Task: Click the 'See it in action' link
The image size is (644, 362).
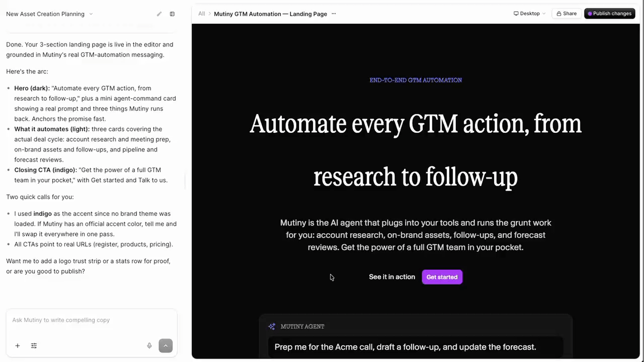Action: (x=392, y=277)
